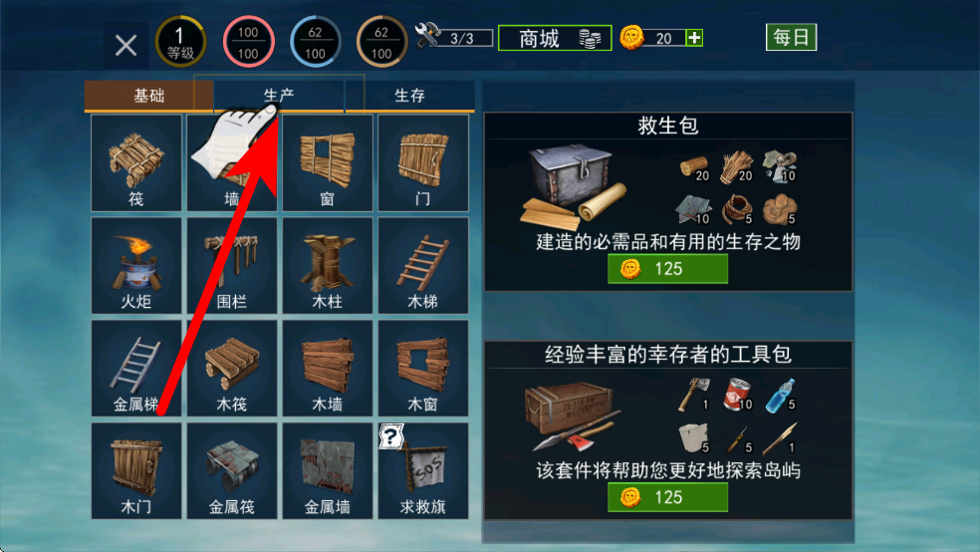The height and width of the screenshot is (552, 980).
Task: Add coins with green plus button
Action: coord(694,38)
